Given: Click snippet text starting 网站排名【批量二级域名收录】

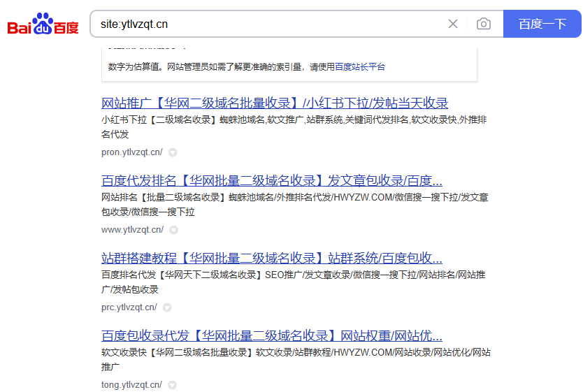Looking at the screenshot, I should pos(294,205).
